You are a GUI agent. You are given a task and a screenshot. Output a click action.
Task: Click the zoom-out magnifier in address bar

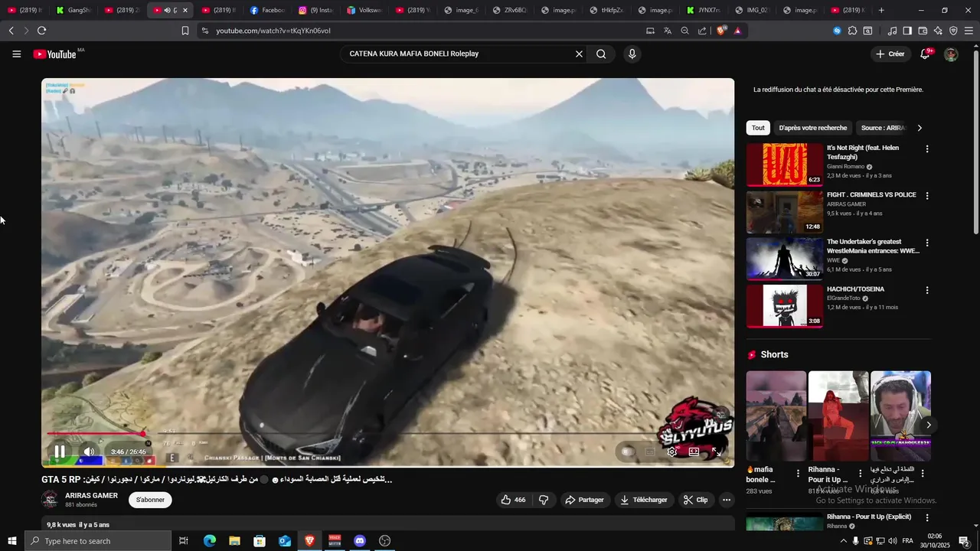click(x=684, y=31)
